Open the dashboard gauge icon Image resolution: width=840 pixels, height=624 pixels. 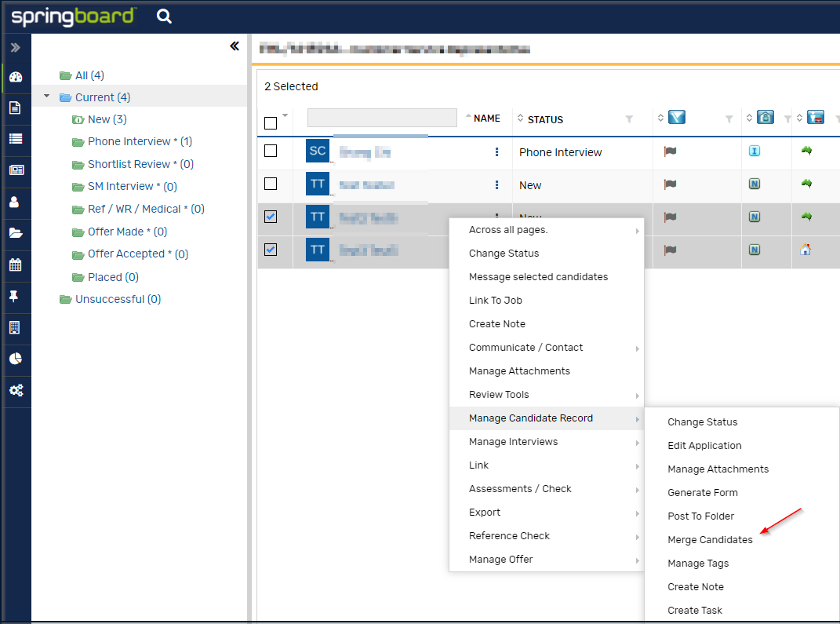(x=16, y=77)
